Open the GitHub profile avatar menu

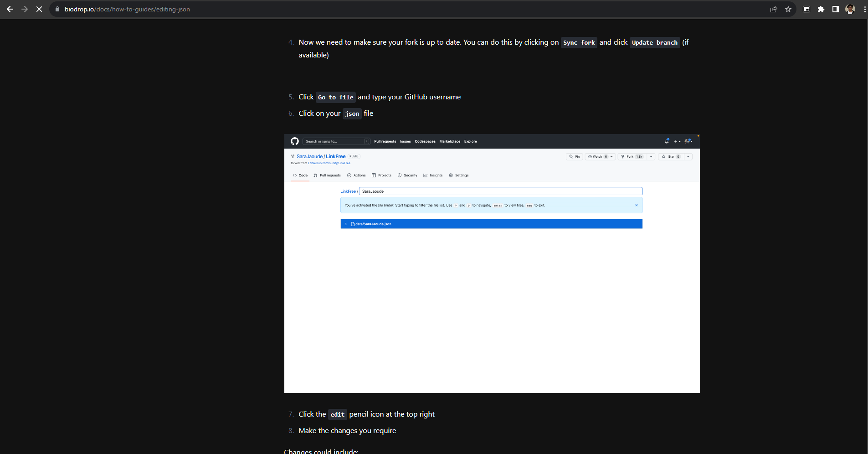687,141
